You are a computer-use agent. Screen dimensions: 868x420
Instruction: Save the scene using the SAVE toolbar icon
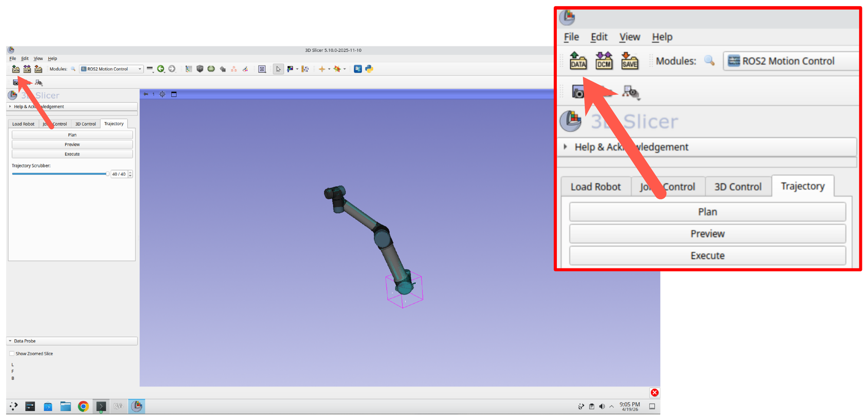38,69
